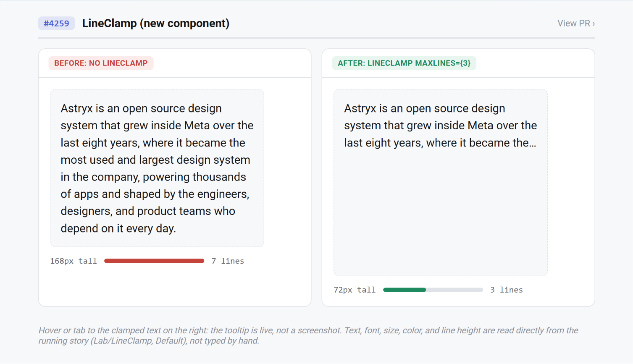Open the View PR link

pos(576,24)
